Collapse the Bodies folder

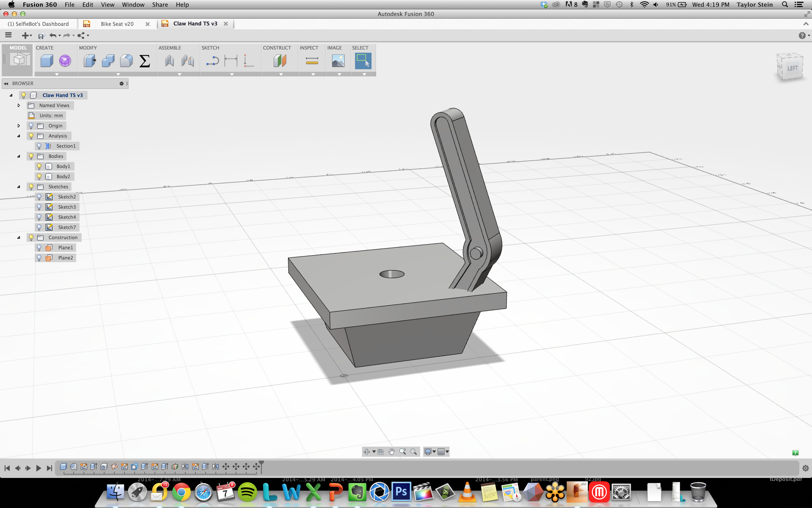pyautogui.click(x=19, y=156)
